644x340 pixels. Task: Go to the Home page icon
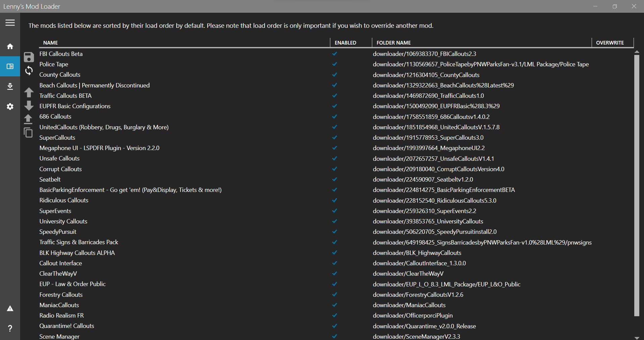tap(10, 46)
